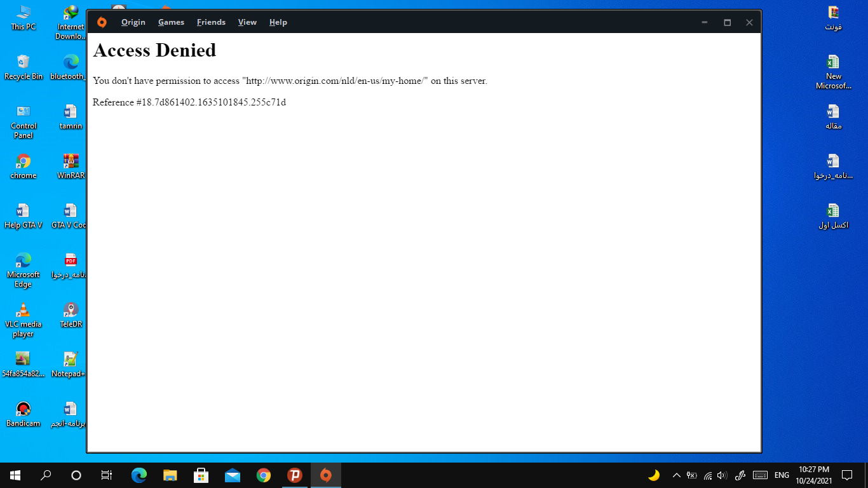Open the Action Center notifications
This screenshot has width=868, height=488.
847,475
